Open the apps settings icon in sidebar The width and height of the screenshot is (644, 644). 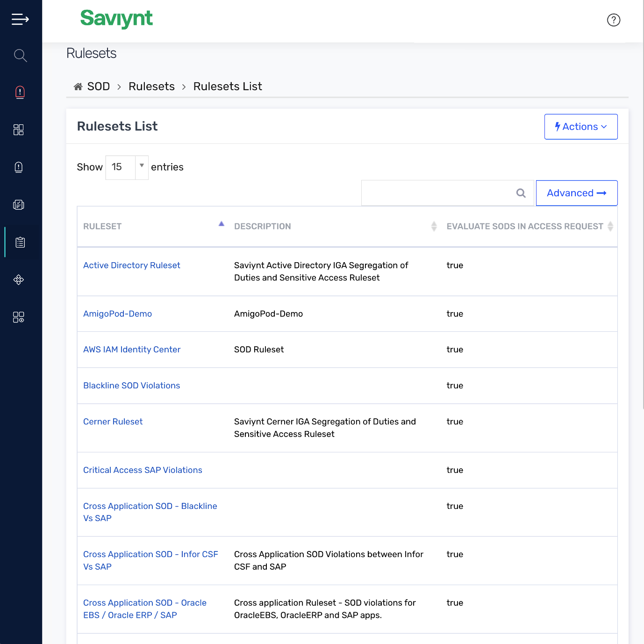coord(19,317)
